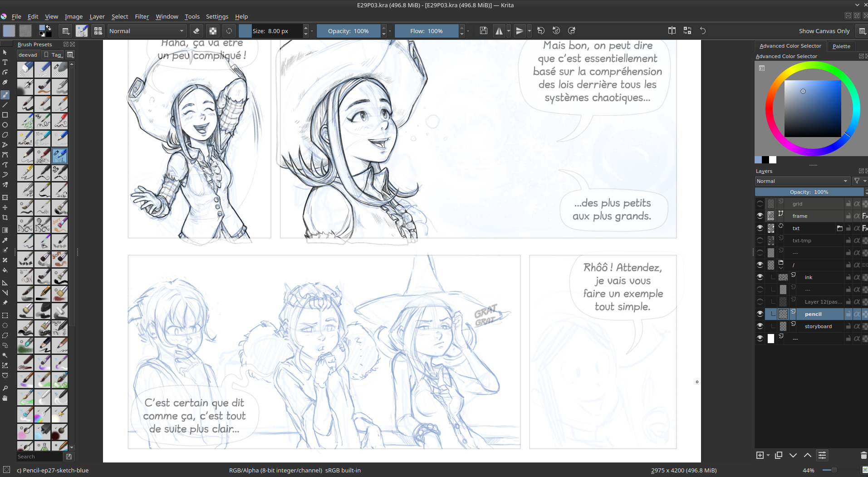Click the brush Opacity slider
This screenshot has width=868, height=477.
tap(348, 31)
